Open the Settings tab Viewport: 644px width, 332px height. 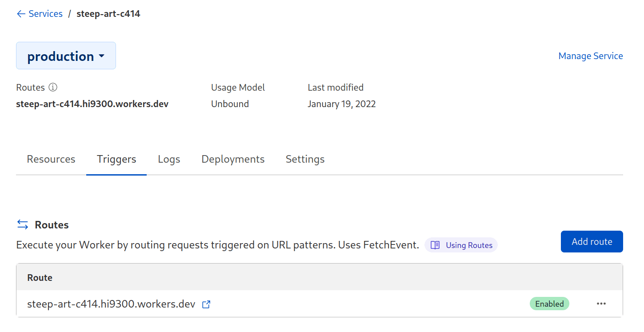305,159
